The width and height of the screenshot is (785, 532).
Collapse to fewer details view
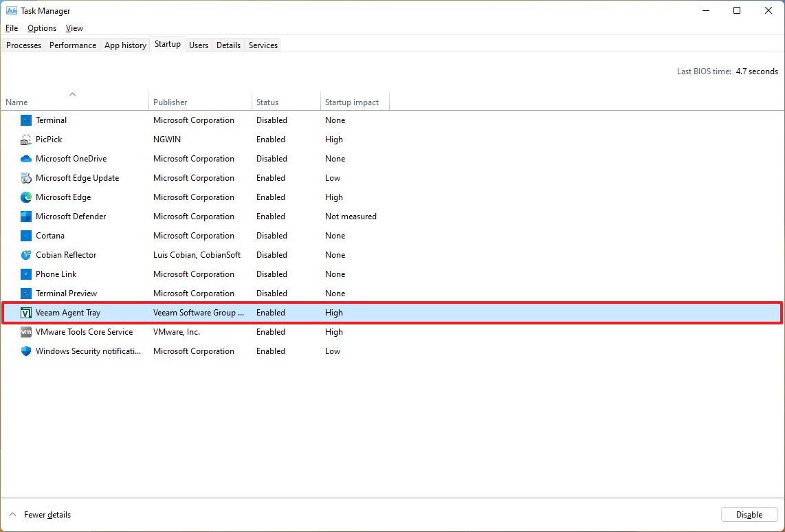(x=40, y=515)
